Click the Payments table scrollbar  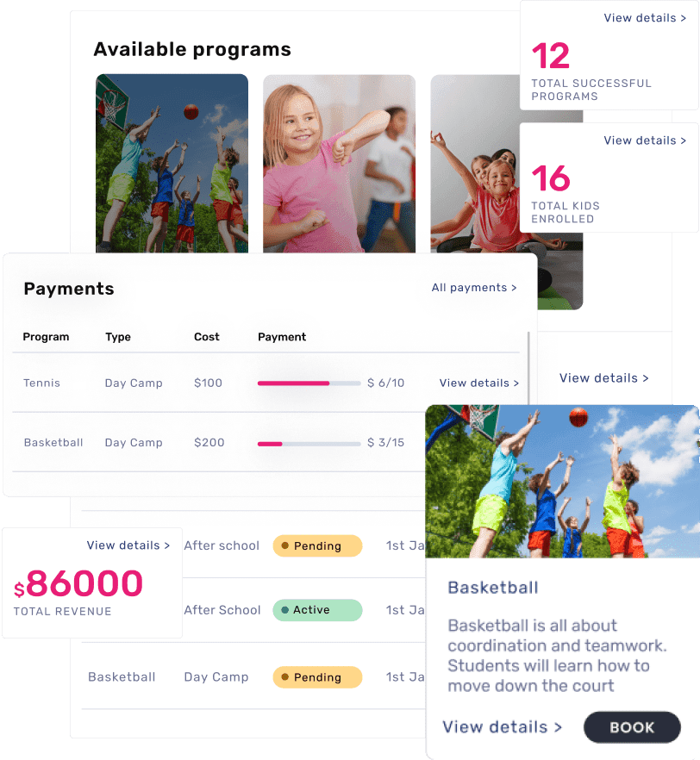click(528, 369)
